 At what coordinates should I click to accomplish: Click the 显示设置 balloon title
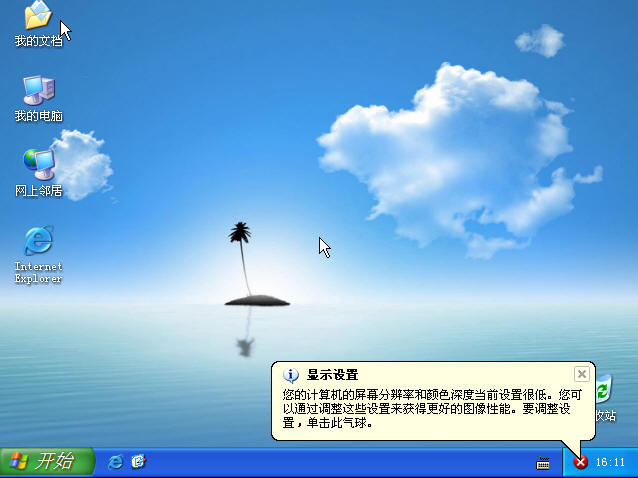(332, 375)
